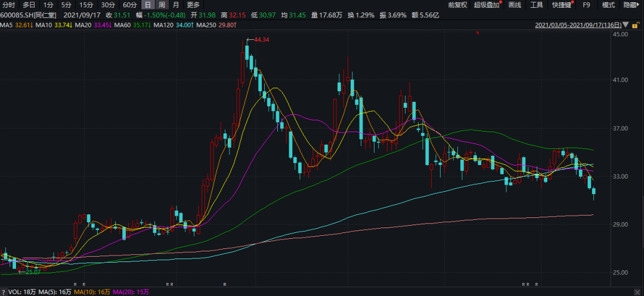Select the 周 weekly period tab
Image resolution: width=644 pixels, height=296 pixels.
pos(162,5)
